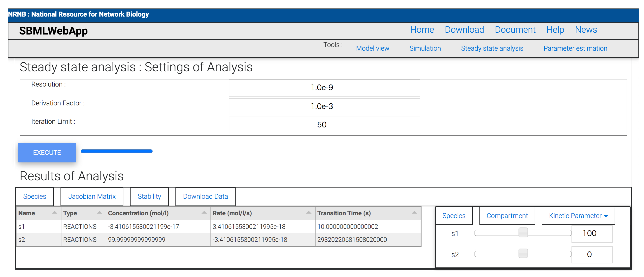
Task: Sort by Transition Time column arrow
Action: coord(414,213)
